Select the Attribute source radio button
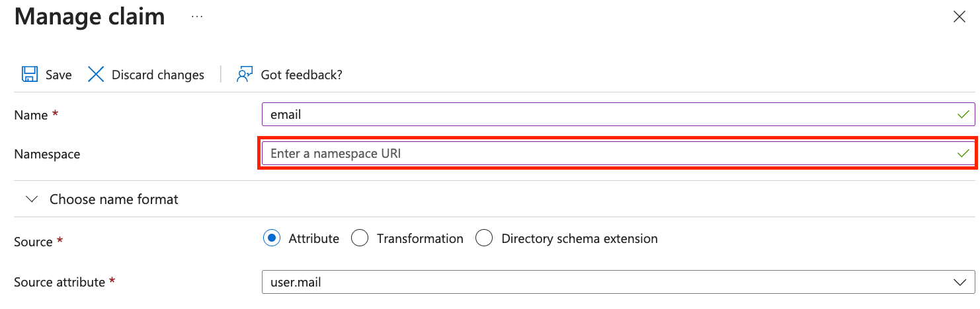This screenshot has height=309, width=980. pyautogui.click(x=271, y=238)
